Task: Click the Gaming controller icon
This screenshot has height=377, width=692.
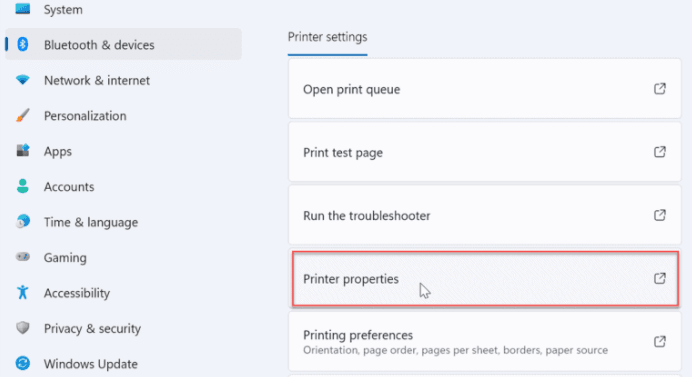Action: coord(23,256)
